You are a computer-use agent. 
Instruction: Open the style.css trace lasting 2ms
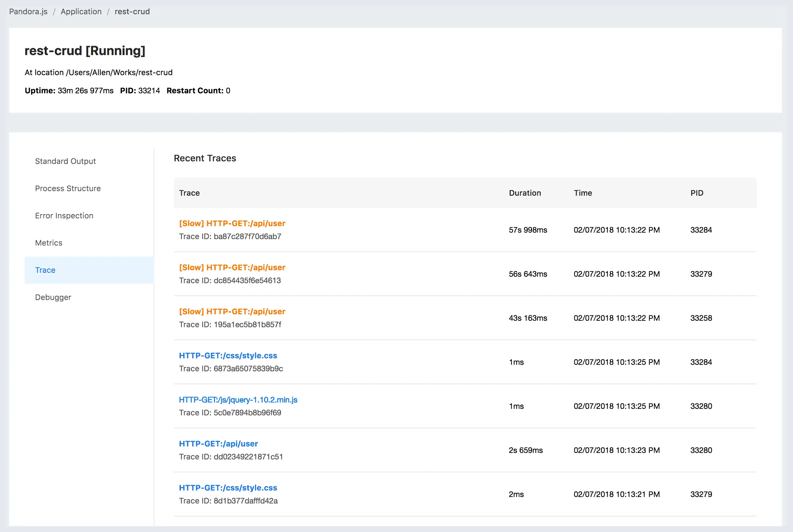(x=228, y=488)
